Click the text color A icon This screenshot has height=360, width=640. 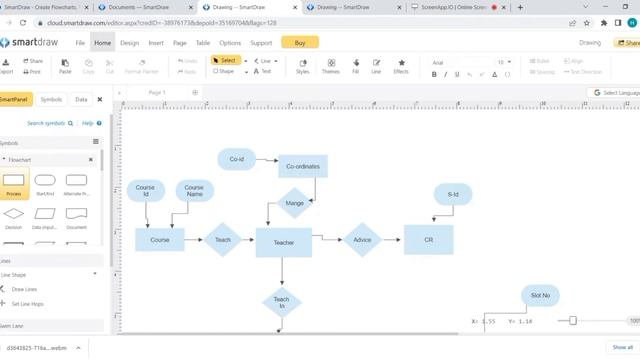[494, 74]
